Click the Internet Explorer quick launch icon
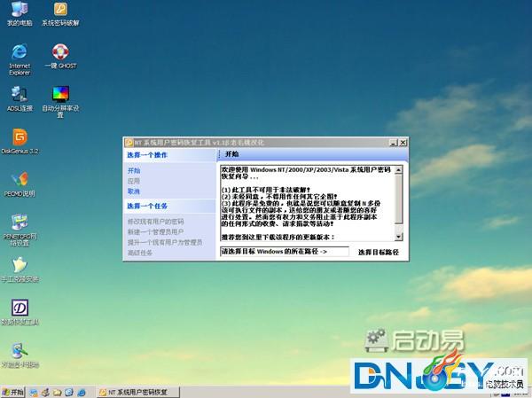The height and width of the screenshot is (398, 532). 82,393
